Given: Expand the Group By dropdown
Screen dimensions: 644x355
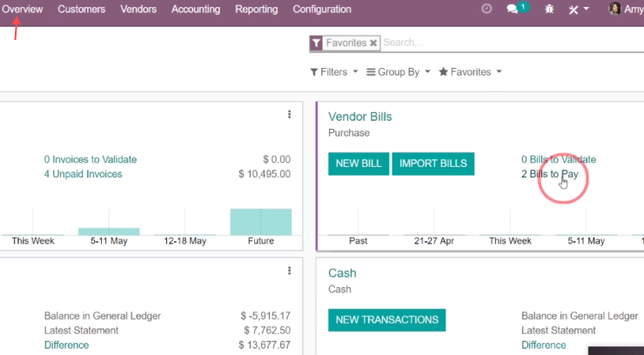Looking at the screenshot, I should [399, 72].
